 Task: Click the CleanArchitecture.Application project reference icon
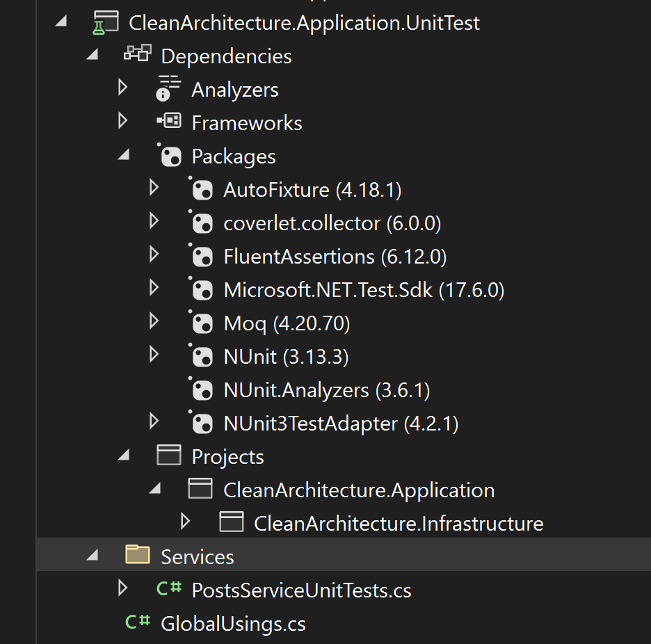[200, 489]
